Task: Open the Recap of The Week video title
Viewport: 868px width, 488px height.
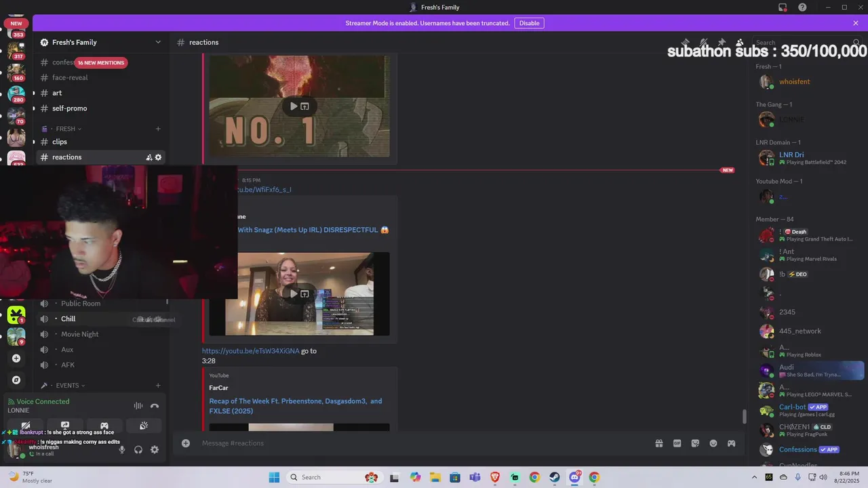Action: point(296,406)
